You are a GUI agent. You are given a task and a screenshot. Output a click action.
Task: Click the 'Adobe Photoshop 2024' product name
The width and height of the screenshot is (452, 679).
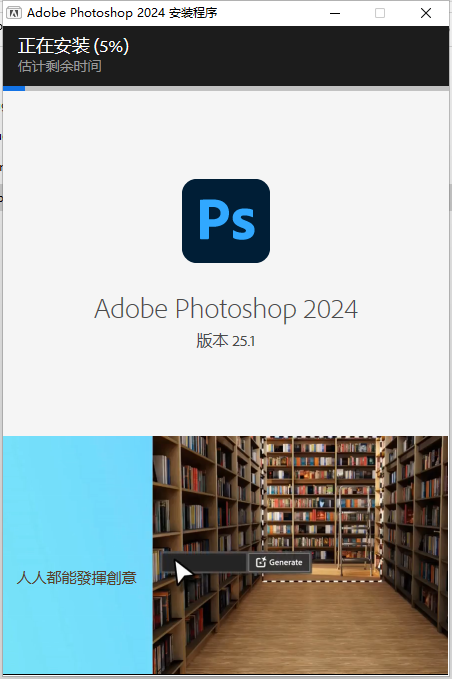226,309
